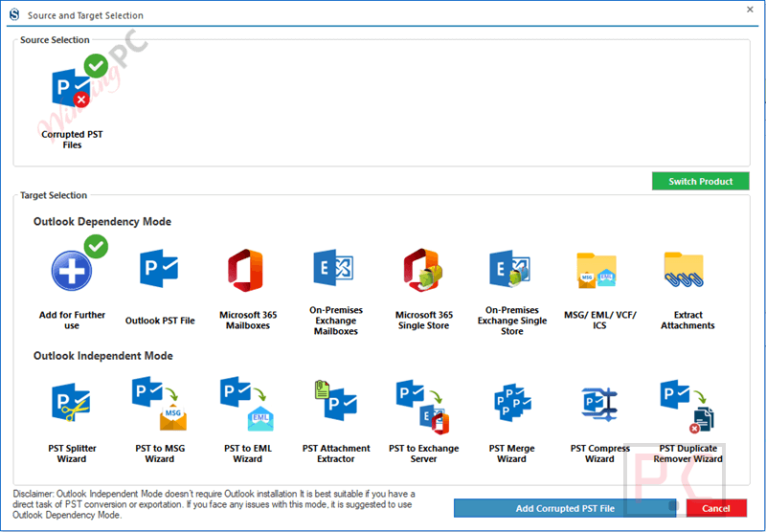Launch the PST to EML Wizard icon
The width and height of the screenshot is (766, 532).
pyautogui.click(x=247, y=404)
